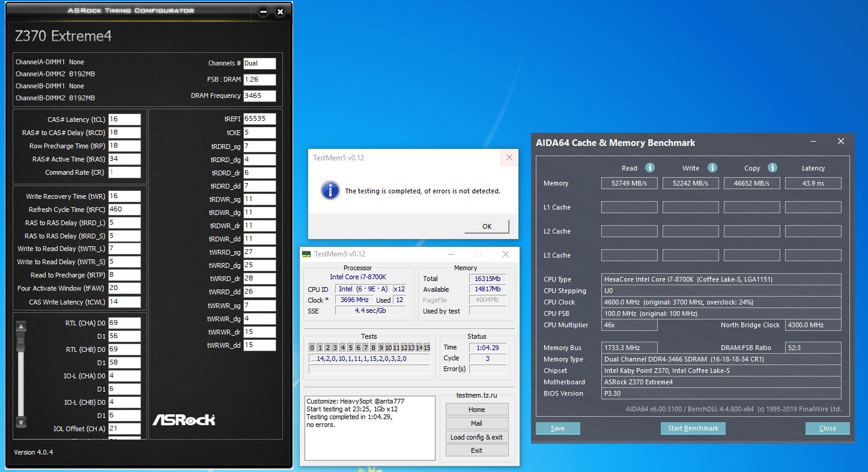
Task: Click the scroll down arrow in ASRock RTL panel
Action: tap(21, 422)
